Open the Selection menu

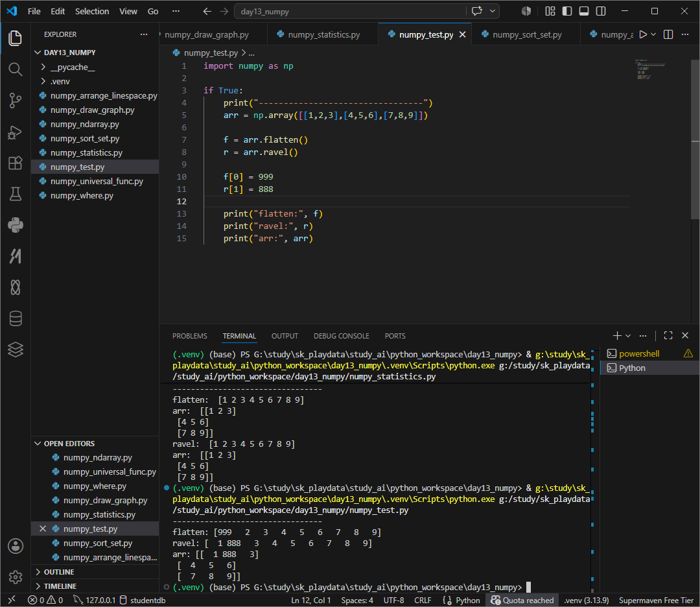coord(92,11)
